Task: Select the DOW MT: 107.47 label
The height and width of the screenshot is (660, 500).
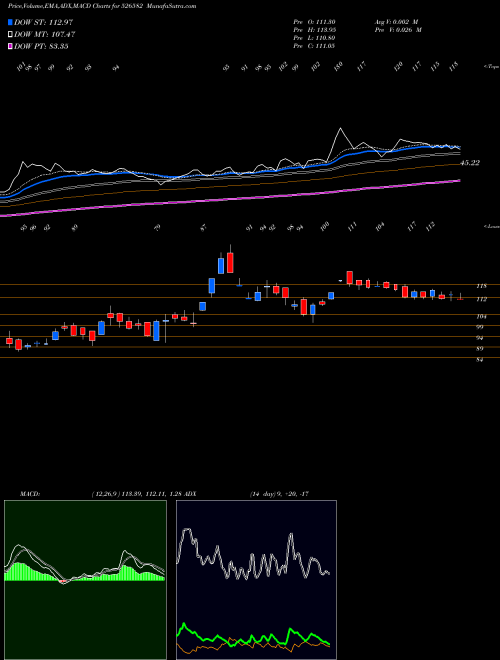Action: click(44, 34)
